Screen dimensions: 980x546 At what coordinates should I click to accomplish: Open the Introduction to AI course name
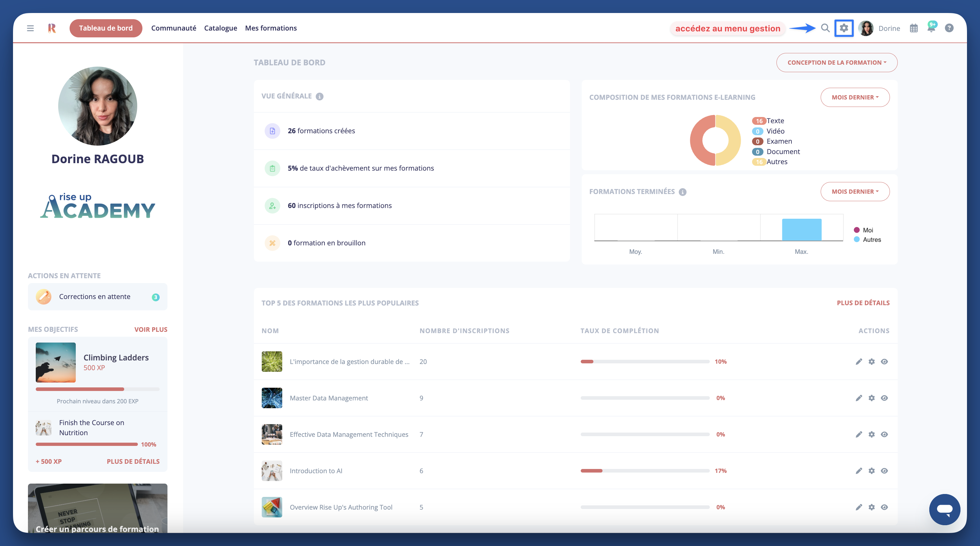[x=316, y=471]
